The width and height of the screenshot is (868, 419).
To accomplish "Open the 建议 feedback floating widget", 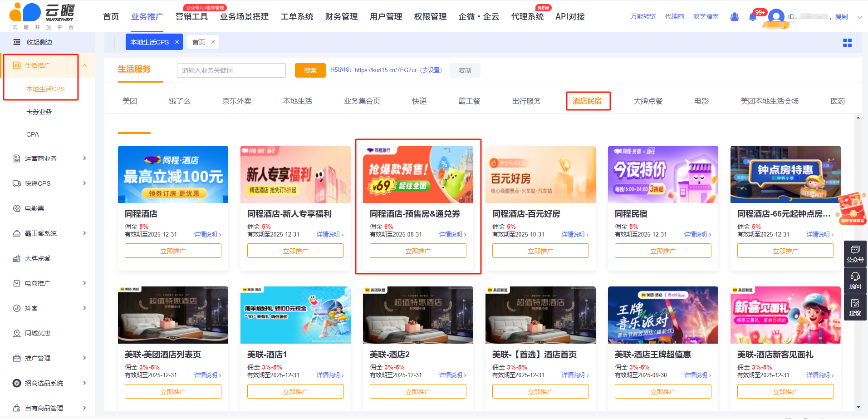I will click(x=855, y=307).
